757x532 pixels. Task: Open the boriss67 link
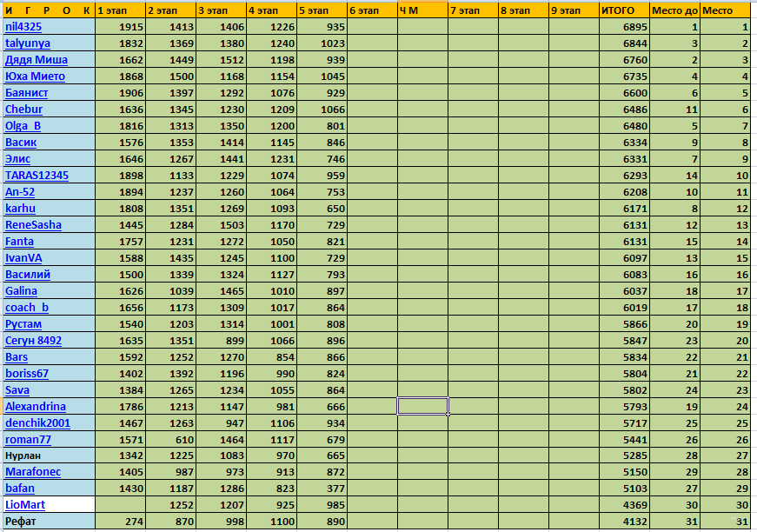(27, 374)
